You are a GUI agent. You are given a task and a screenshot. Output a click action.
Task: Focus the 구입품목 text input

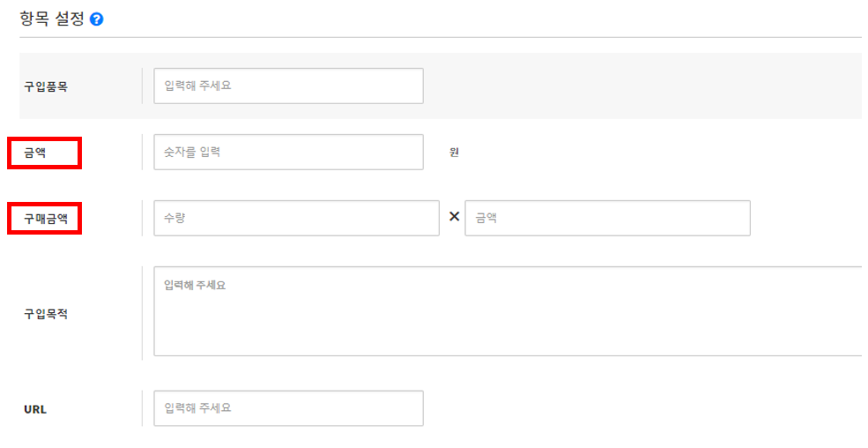(288, 86)
